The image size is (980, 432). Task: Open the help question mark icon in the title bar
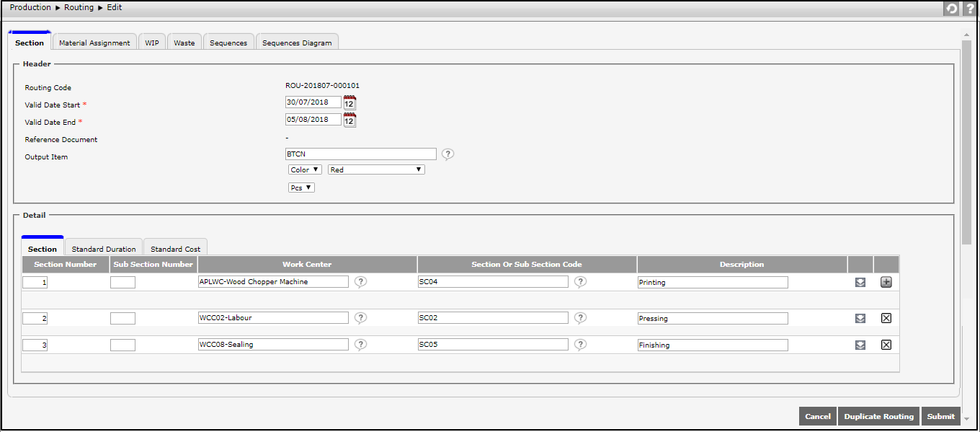[969, 9]
